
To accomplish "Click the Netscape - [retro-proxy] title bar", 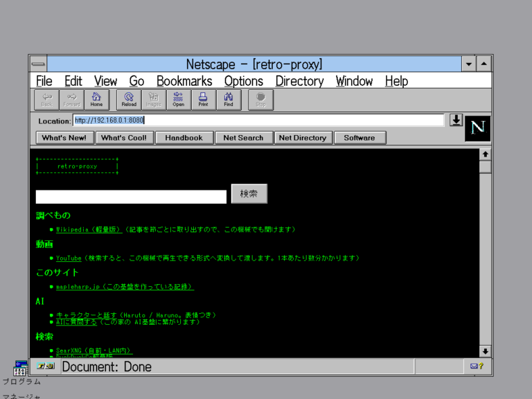I will pyautogui.click(x=254, y=64).
